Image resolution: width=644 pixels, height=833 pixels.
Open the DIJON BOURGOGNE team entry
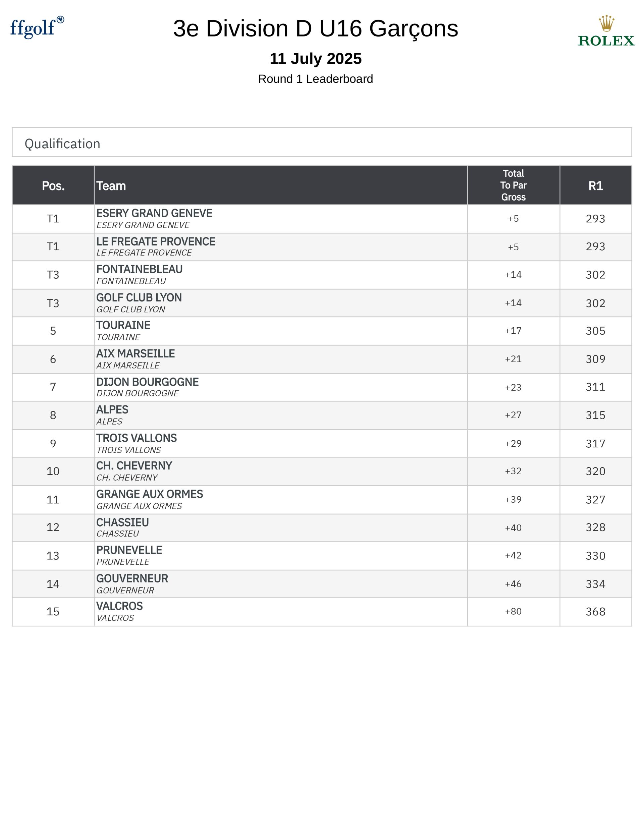pyautogui.click(x=147, y=382)
